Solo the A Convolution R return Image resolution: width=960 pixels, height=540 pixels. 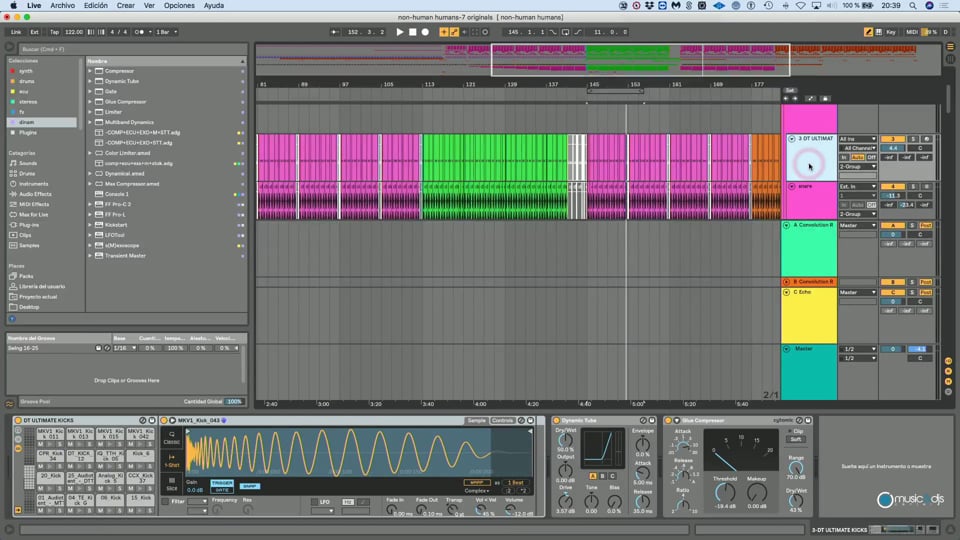[x=912, y=225]
